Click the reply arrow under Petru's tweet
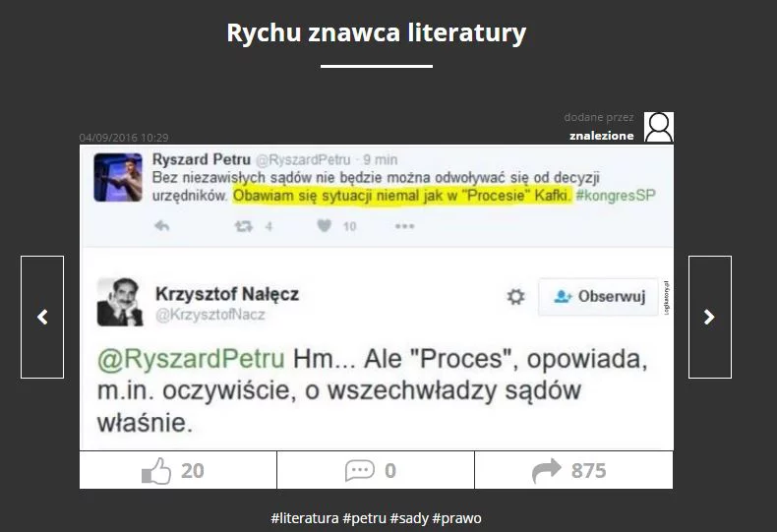Screen dimensions: 777x532 tap(162, 226)
